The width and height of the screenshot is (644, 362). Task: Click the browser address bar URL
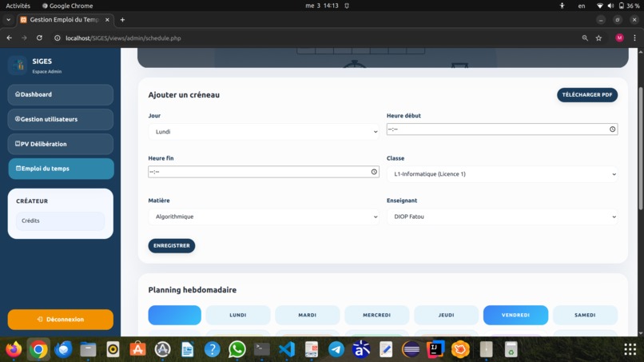coord(123,38)
